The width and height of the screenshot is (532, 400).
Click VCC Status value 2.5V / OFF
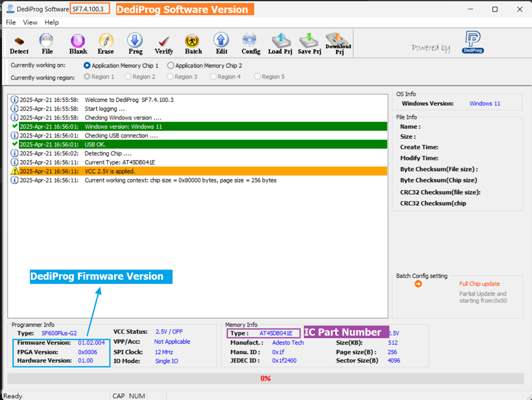coord(169,332)
